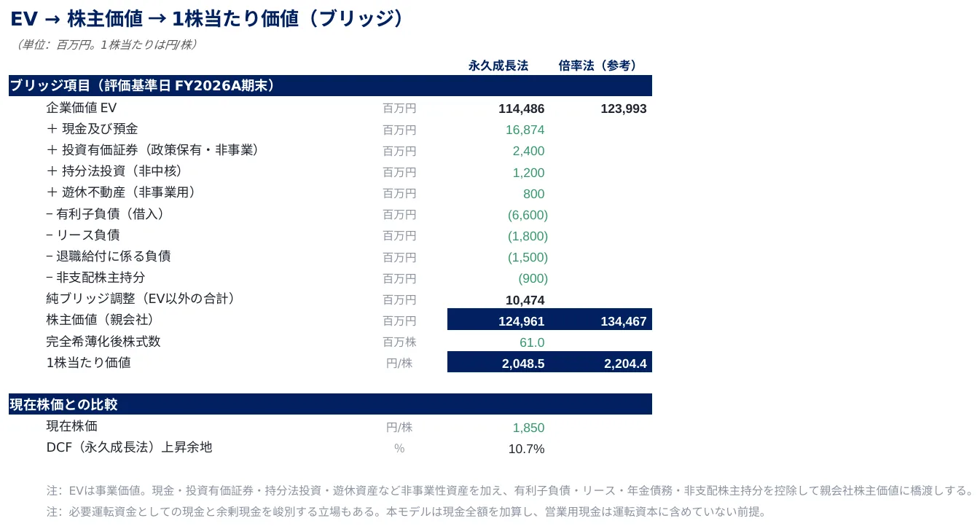Select the '＋ 現金及び預金' row label
Screen dimensions: 980x526
92,129
